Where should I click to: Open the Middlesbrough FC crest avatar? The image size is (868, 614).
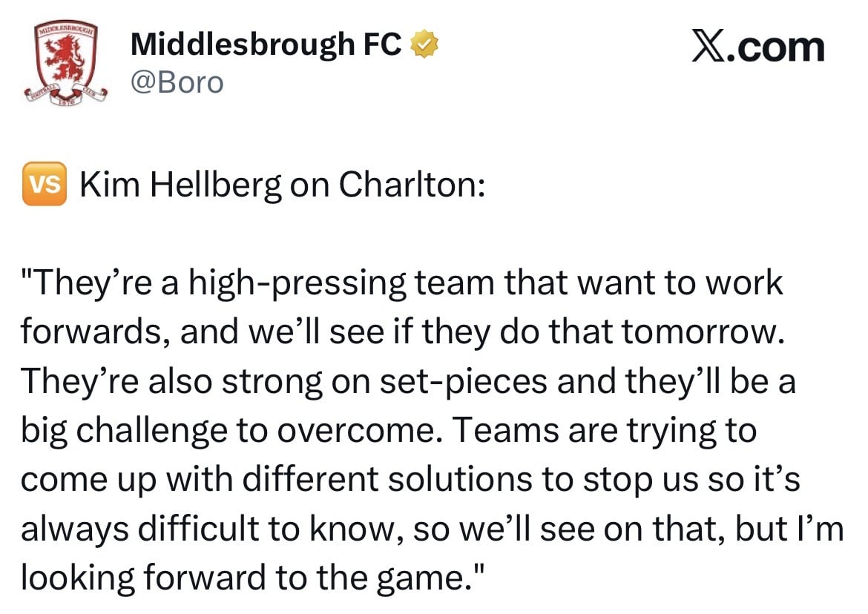(x=65, y=64)
